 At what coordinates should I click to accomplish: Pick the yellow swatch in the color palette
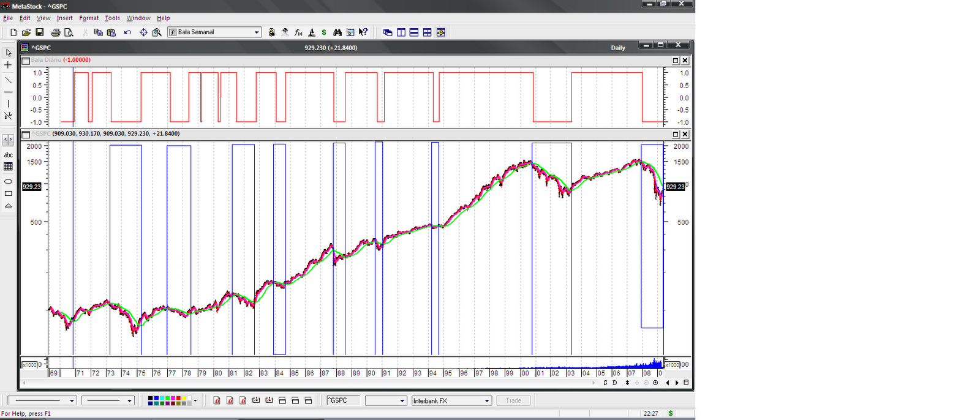(x=184, y=398)
